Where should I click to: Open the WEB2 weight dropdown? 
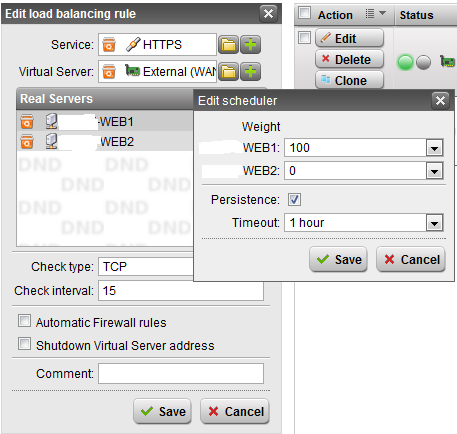pos(434,171)
